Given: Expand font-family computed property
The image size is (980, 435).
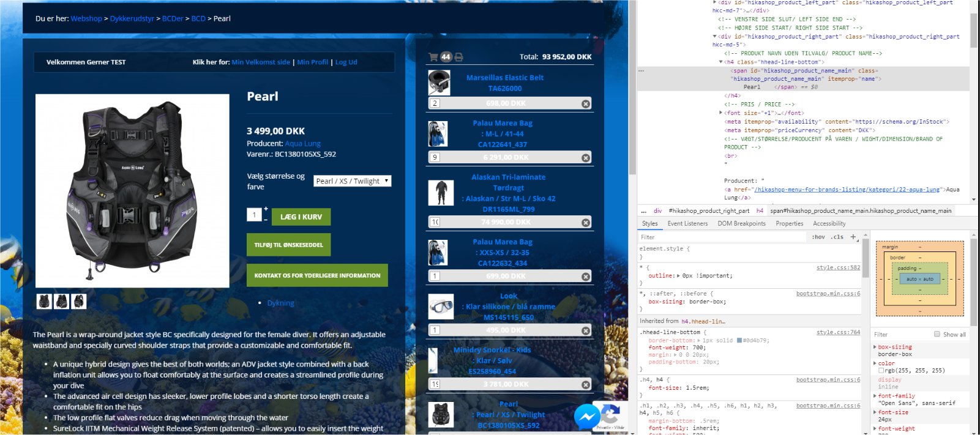Looking at the screenshot, I should [875, 396].
